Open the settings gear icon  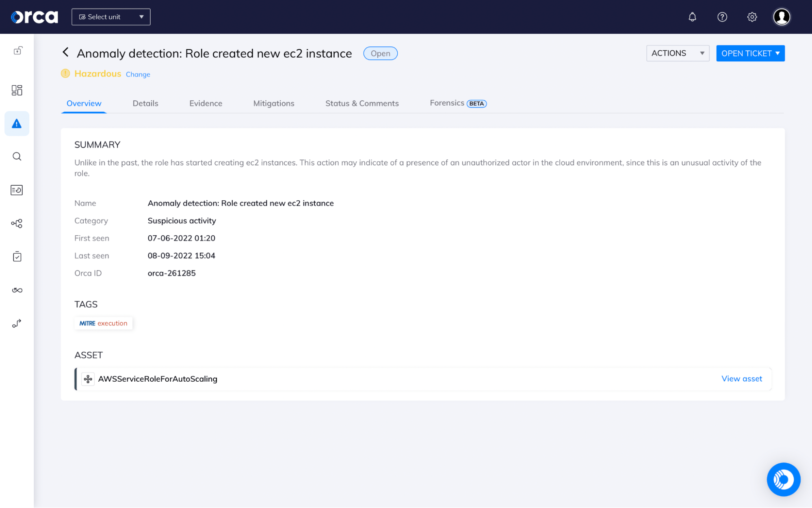click(751, 17)
